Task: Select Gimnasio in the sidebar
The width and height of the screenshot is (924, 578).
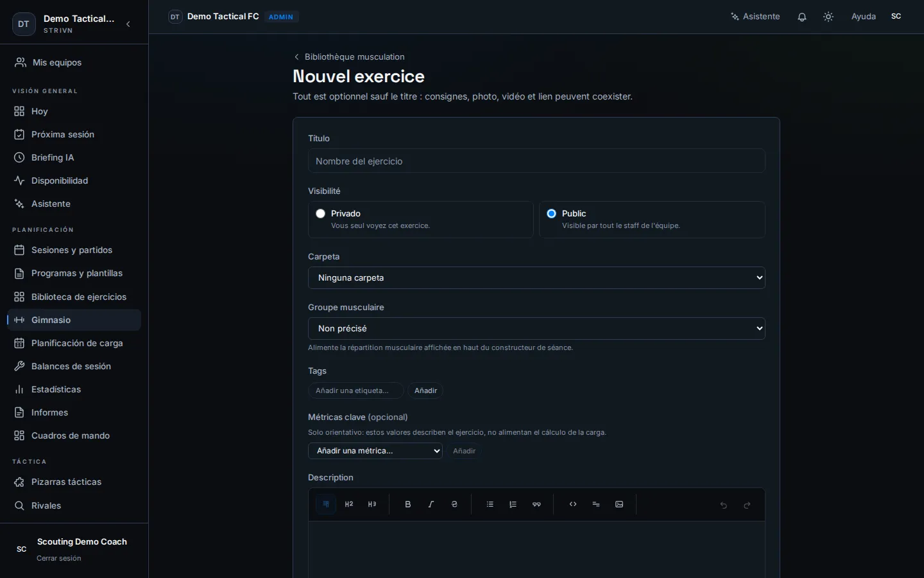Action: (74, 320)
